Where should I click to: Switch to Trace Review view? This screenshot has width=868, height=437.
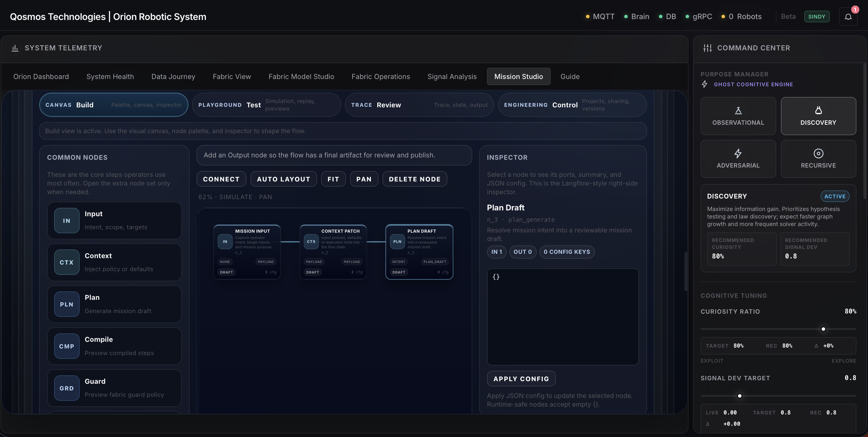(419, 105)
